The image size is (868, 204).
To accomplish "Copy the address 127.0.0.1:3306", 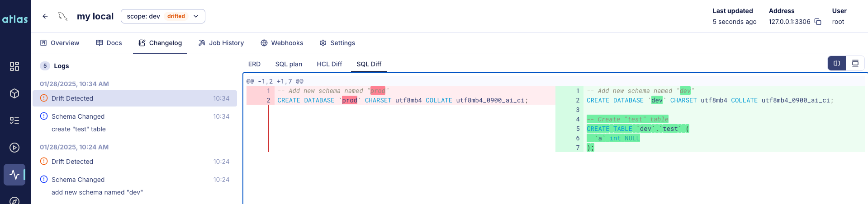I will tap(818, 22).
